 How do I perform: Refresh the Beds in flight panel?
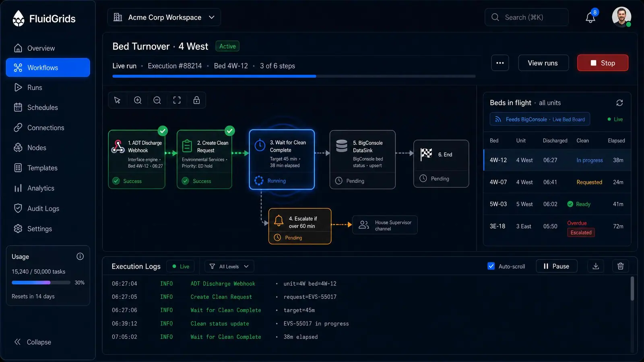point(619,103)
